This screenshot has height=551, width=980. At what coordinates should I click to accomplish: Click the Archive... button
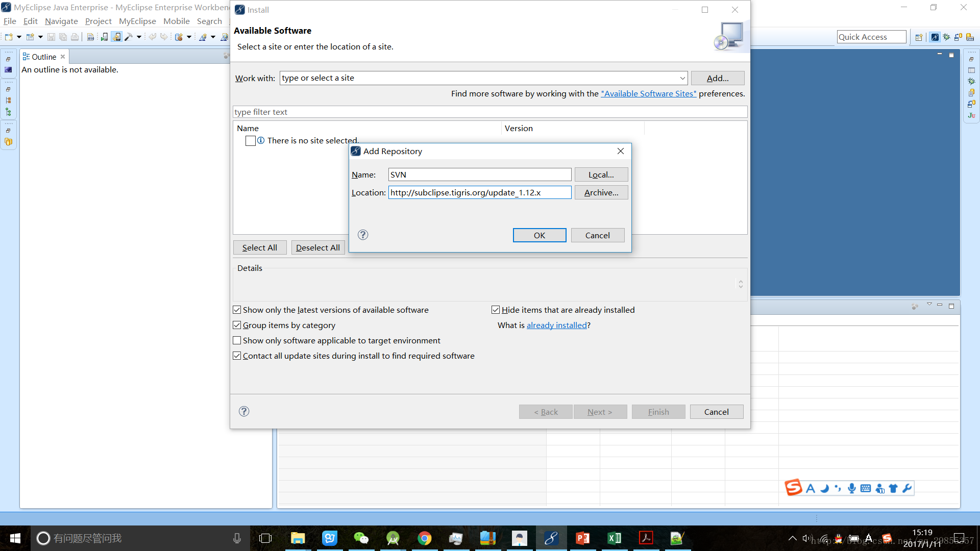601,192
